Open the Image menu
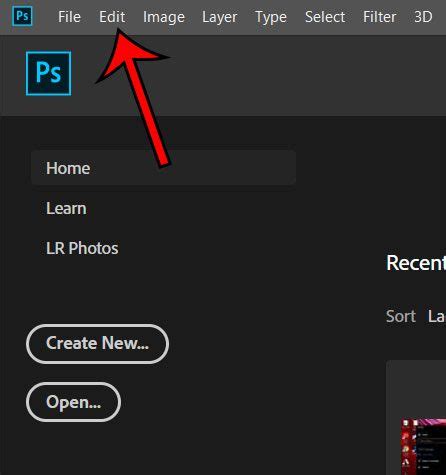 coord(164,17)
